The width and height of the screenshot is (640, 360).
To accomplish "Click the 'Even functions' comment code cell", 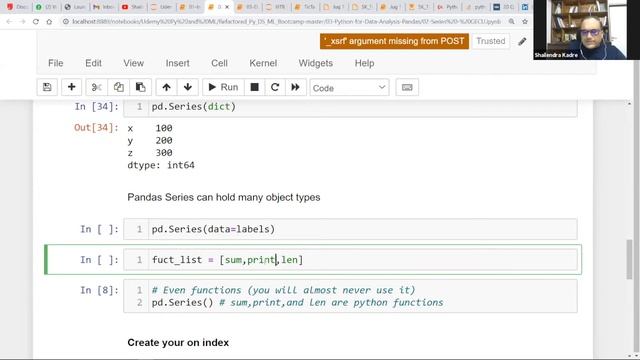I will pyautogui.click(x=350, y=296).
